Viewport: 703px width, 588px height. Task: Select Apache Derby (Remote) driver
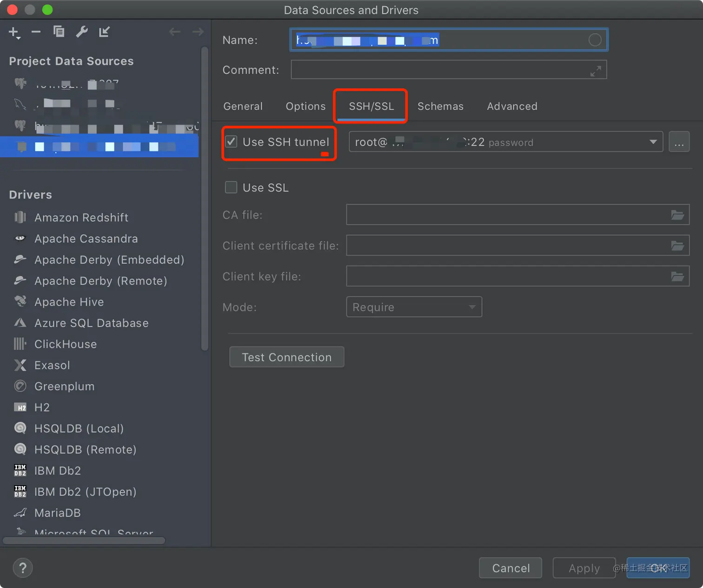tap(100, 281)
